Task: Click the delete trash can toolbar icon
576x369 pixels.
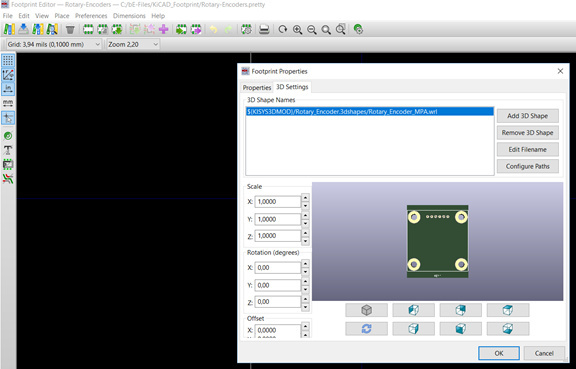Action: 70,29
